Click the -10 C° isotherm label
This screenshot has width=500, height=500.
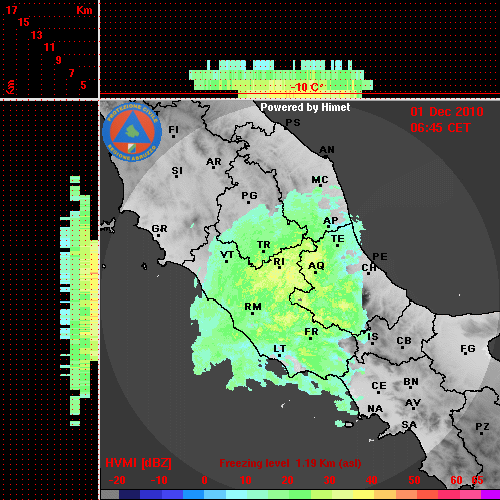306,87
